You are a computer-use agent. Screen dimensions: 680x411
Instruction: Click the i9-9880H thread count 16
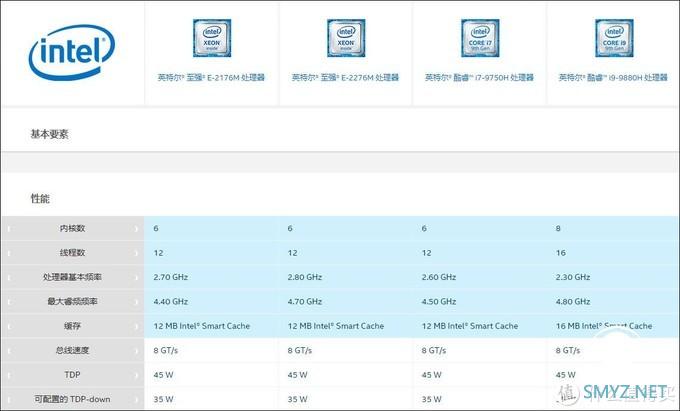point(560,253)
